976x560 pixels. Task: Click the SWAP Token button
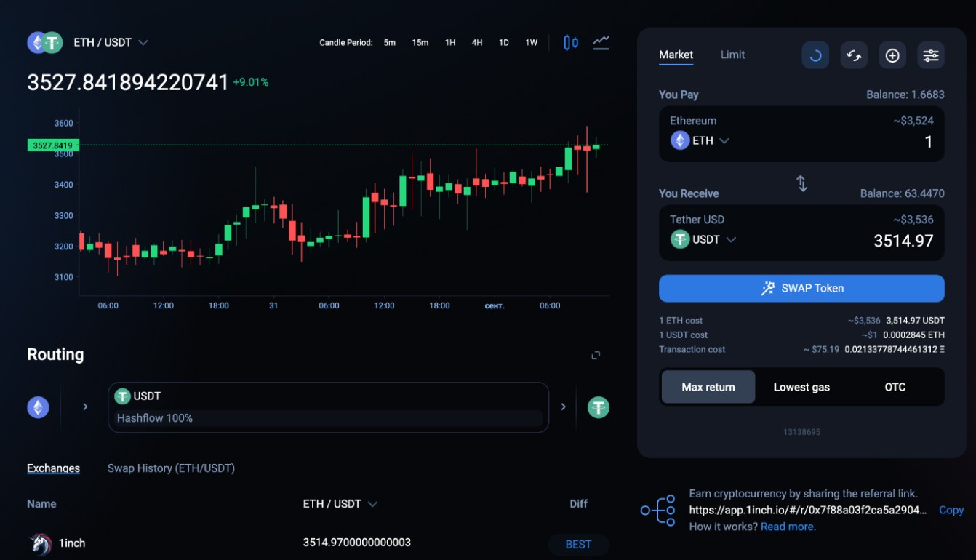(801, 288)
